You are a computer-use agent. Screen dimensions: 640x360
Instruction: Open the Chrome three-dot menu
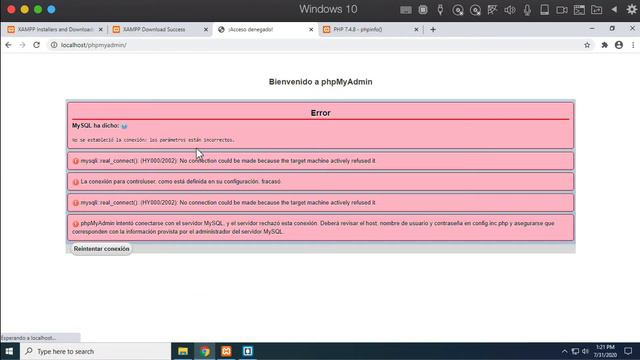pos(633,45)
